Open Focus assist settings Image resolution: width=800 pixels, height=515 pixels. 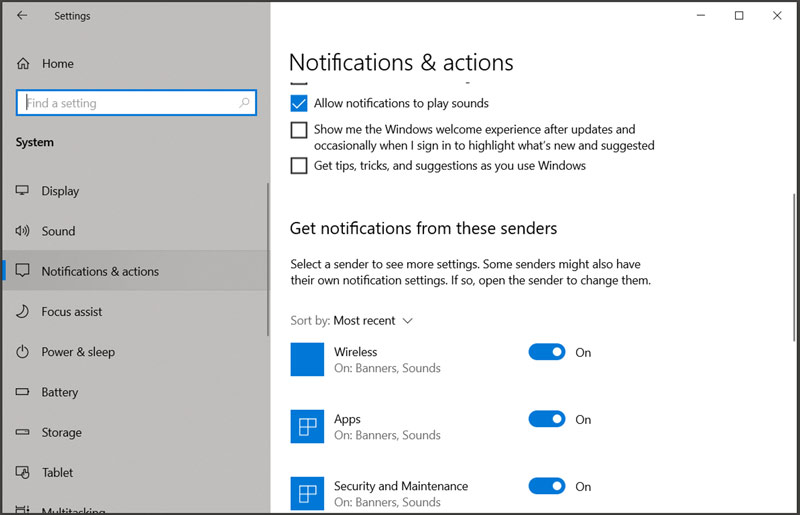click(71, 311)
